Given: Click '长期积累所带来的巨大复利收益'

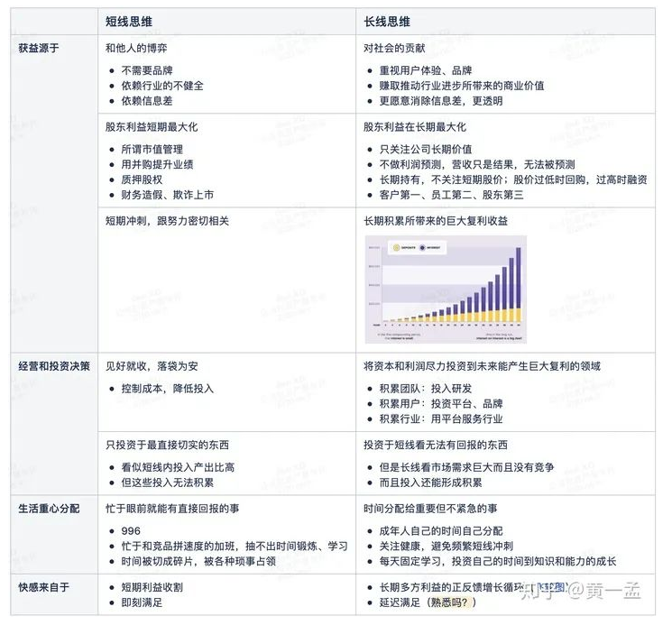Looking at the screenshot, I should click(436, 221).
